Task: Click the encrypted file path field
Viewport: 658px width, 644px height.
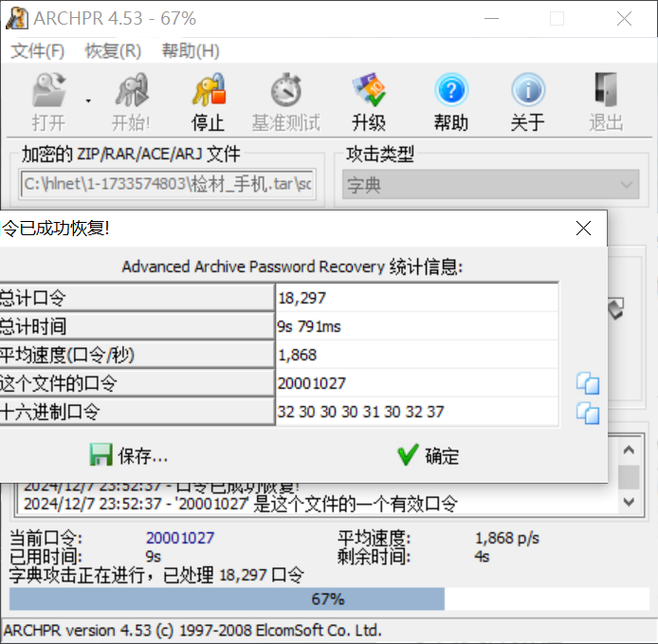Action: [168, 184]
